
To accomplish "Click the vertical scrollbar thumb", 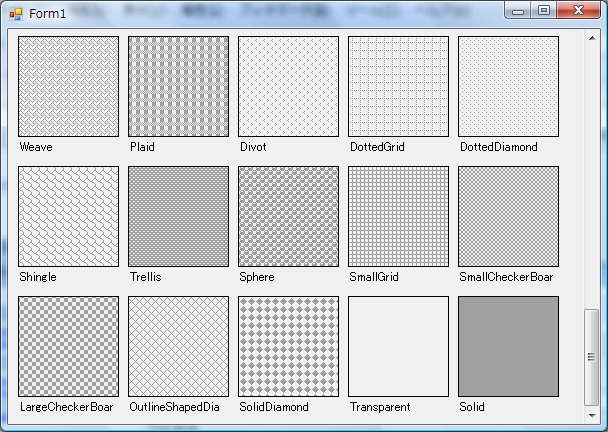I will coord(591,355).
